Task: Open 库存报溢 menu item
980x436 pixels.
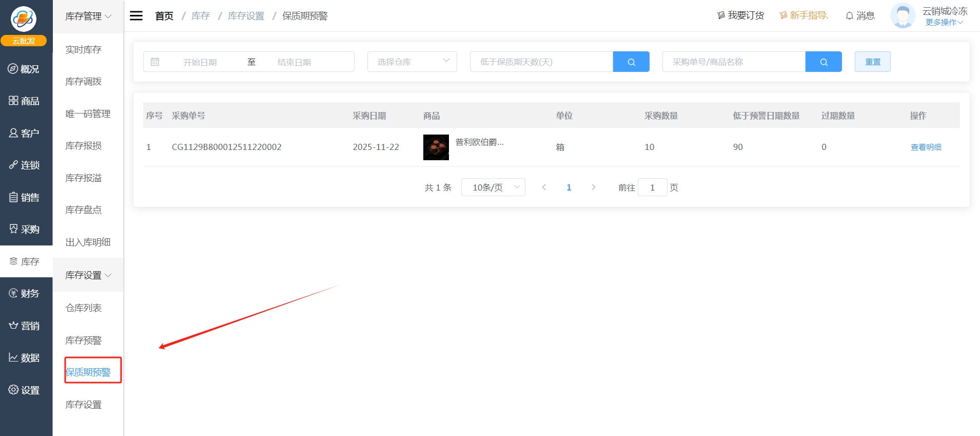Action: pyautogui.click(x=84, y=178)
